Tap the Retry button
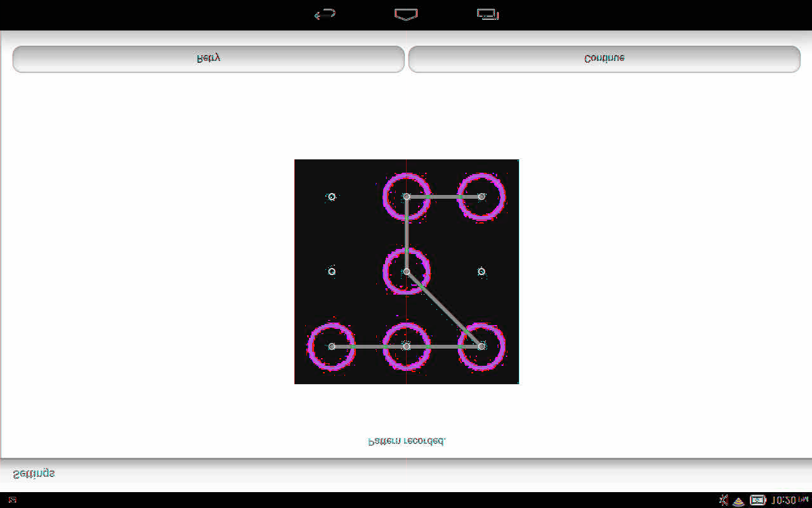Viewport: 812px width, 508px height. point(208,59)
